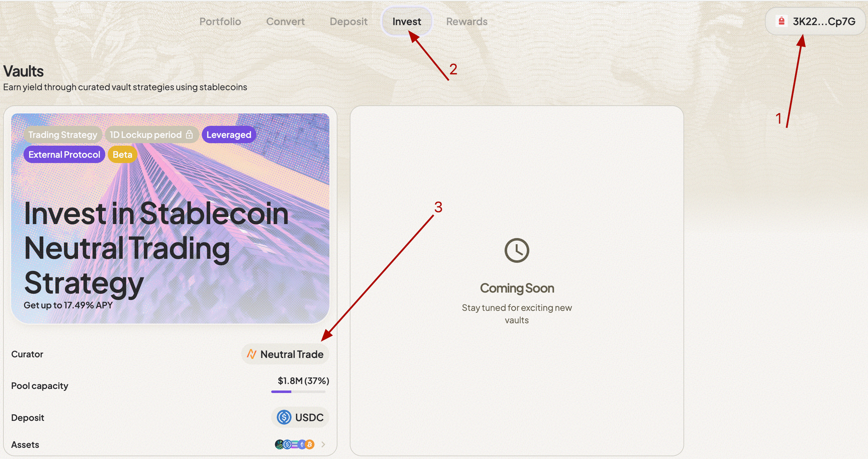Click the lock icon on Lockup period tag
868x459 pixels.
click(x=189, y=135)
